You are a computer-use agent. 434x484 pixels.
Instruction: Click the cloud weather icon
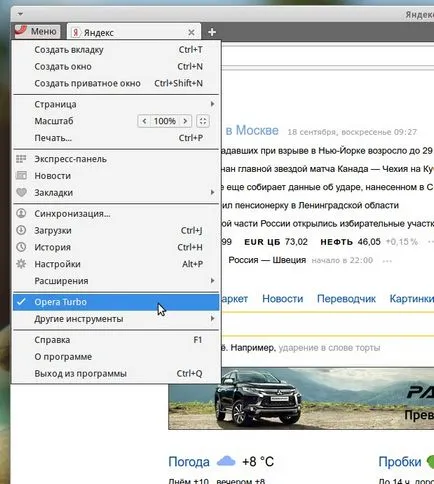tap(226, 462)
